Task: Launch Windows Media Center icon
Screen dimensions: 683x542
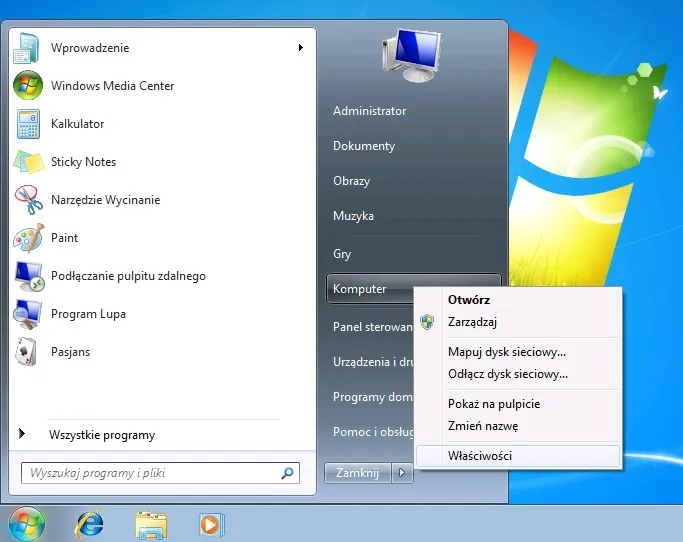Action: [28, 85]
